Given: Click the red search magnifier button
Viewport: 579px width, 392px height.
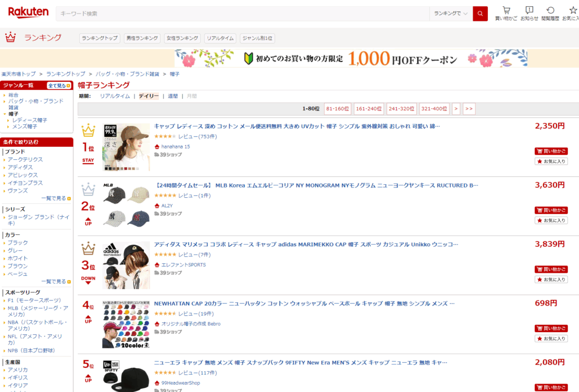Looking at the screenshot, I should pos(480,14).
